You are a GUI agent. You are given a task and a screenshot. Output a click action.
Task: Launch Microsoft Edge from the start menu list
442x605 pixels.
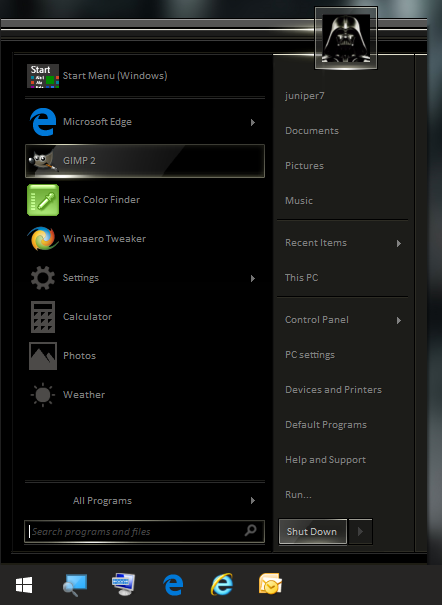click(145, 122)
